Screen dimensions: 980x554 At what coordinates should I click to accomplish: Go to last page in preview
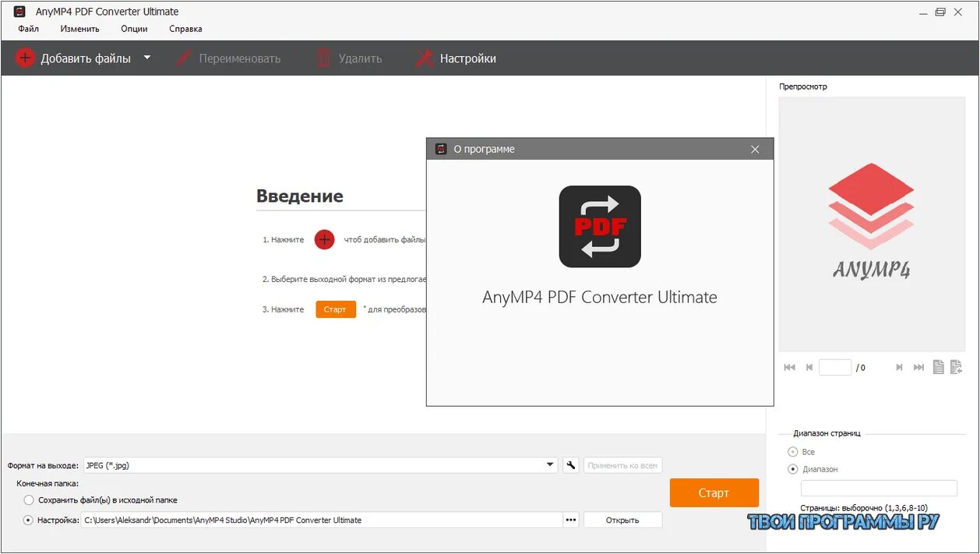[x=918, y=367]
